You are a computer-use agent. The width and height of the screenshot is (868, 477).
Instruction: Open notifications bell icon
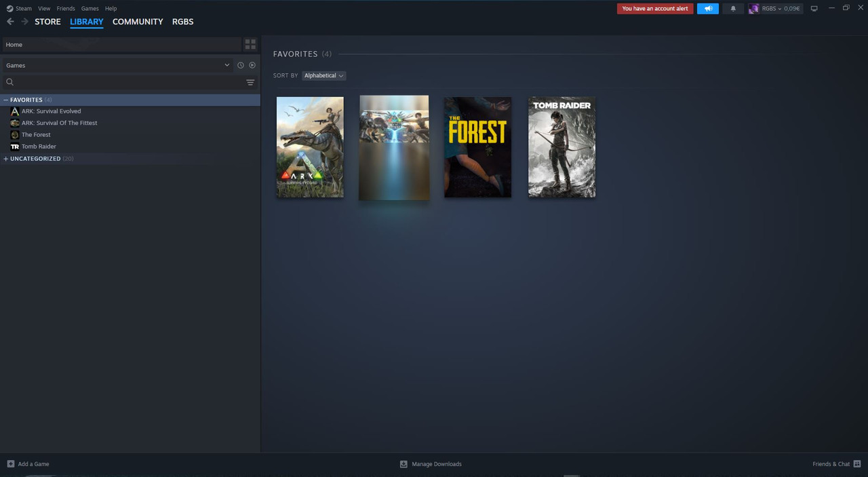click(x=733, y=9)
